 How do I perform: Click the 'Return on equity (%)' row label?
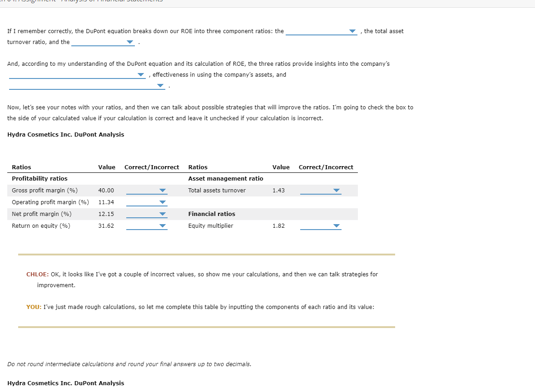[x=41, y=226]
